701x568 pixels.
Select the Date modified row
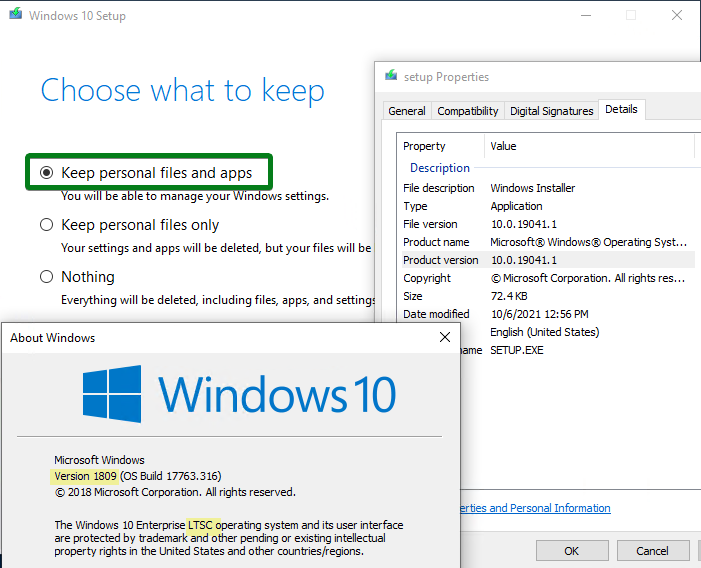click(x=548, y=314)
